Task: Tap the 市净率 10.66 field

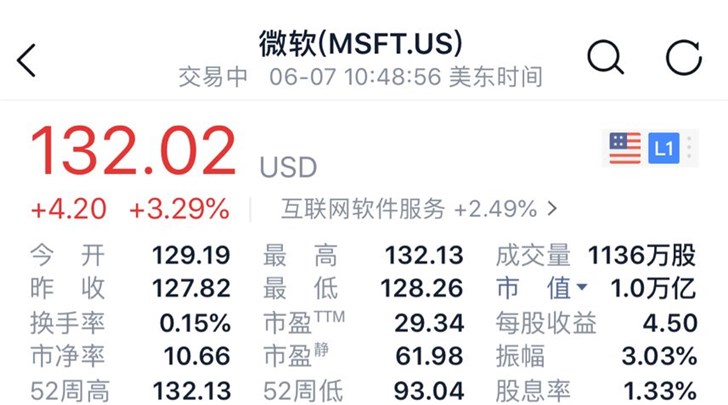Action: point(130,356)
